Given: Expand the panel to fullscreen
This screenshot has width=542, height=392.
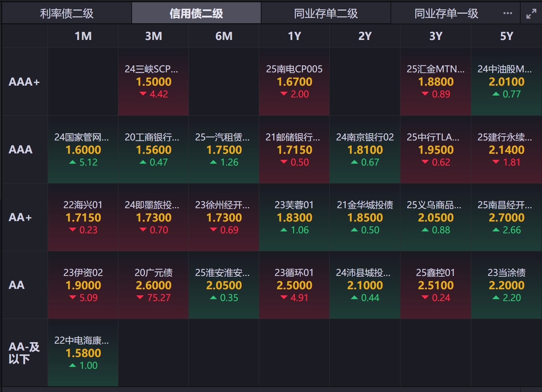Looking at the screenshot, I should click(x=531, y=14).
